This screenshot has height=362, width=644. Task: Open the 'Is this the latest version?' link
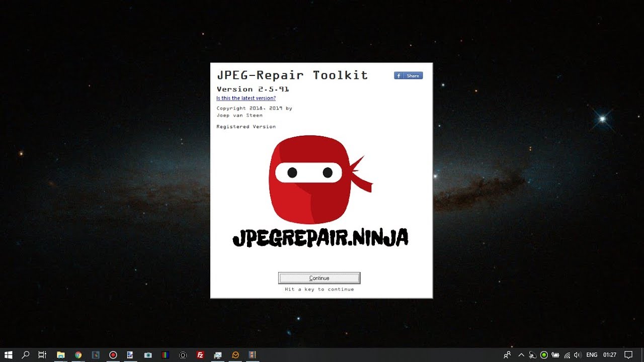pyautogui.click(x=246, y=98)
